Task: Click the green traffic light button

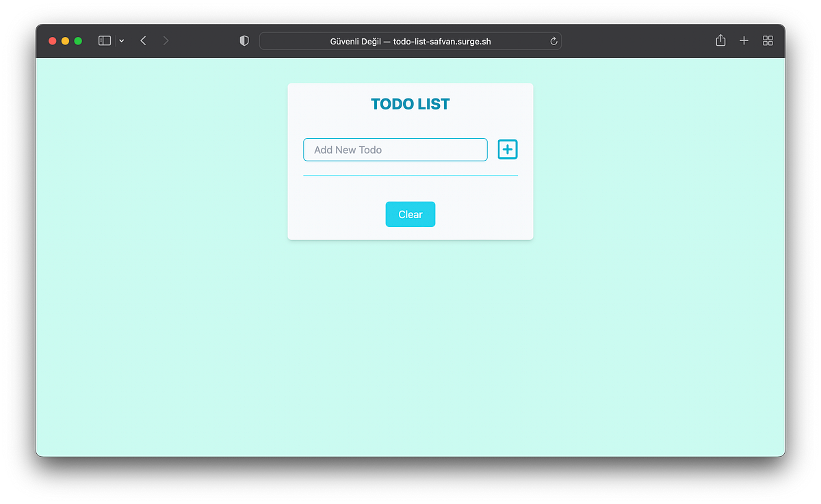Action: (x=78, y=40)
